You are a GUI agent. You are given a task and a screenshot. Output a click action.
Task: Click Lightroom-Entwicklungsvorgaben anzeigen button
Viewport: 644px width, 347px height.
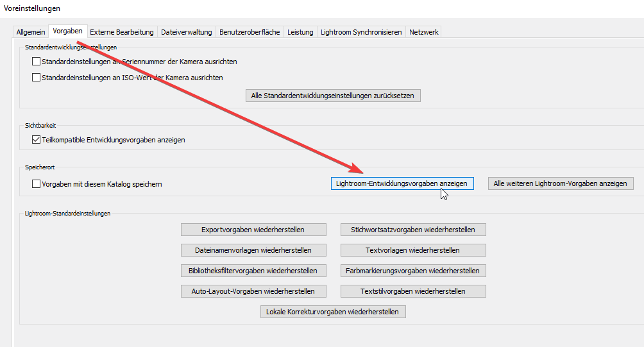[x=402, y=183]
